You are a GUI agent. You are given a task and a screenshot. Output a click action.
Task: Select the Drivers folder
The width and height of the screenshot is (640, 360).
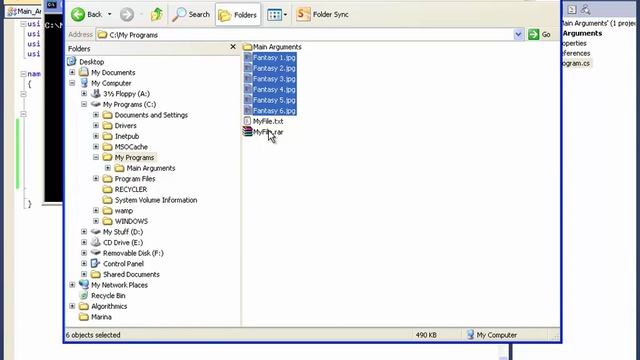[125, 125]
